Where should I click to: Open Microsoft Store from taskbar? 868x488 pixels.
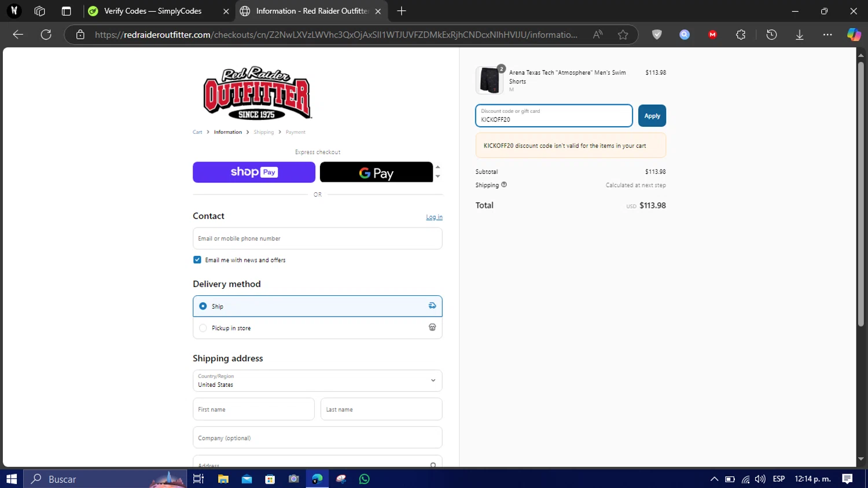click(x=270, y=479)
